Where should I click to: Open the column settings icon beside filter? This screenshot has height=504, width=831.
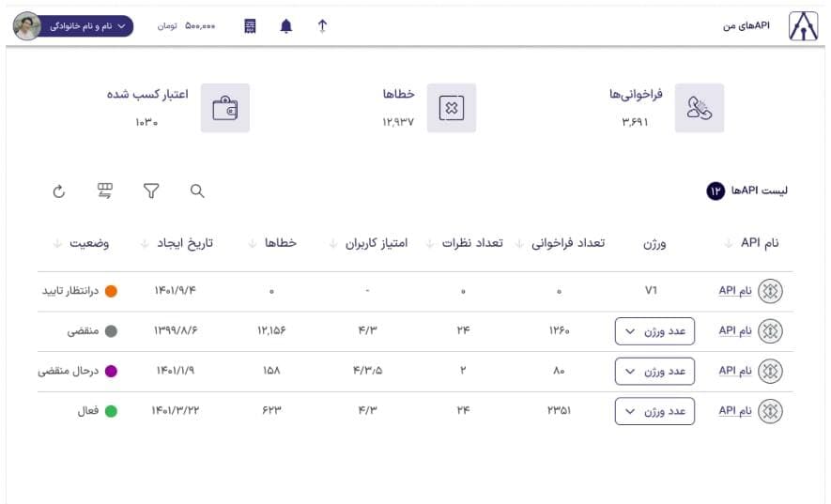(105, 191)
